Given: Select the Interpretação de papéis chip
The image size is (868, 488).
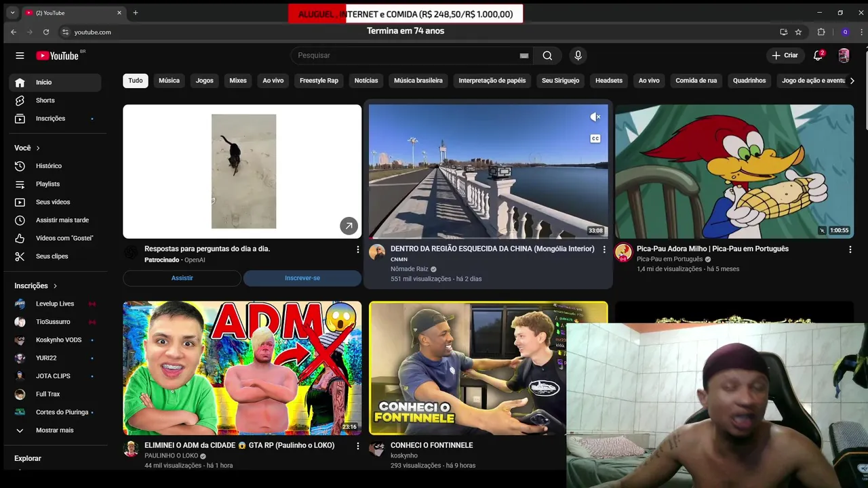Looking at the screenshot, I should tap(492, 81).
